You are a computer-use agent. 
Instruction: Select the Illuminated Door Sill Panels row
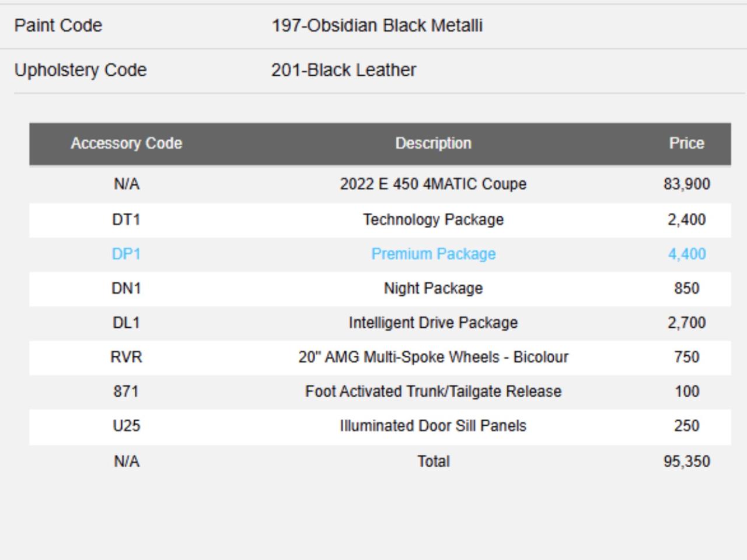click(x=380, y=426)
